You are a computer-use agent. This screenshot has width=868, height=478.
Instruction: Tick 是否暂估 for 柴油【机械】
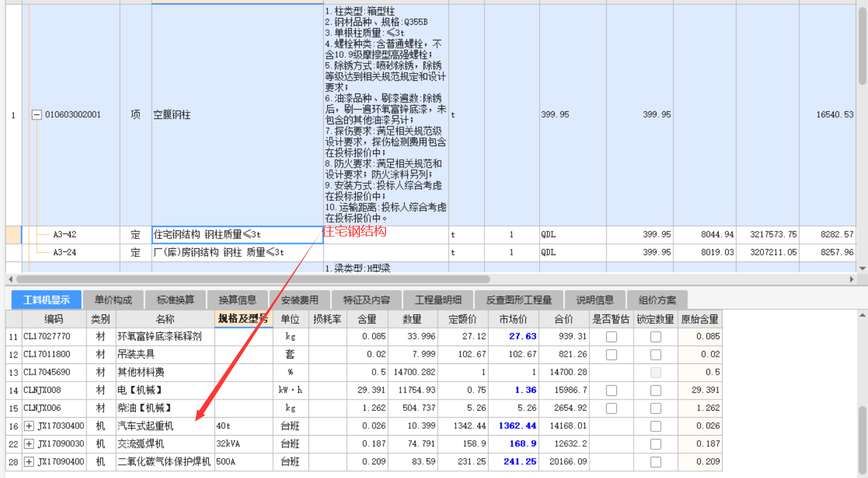pyautogui.click(x=612, y=408)
